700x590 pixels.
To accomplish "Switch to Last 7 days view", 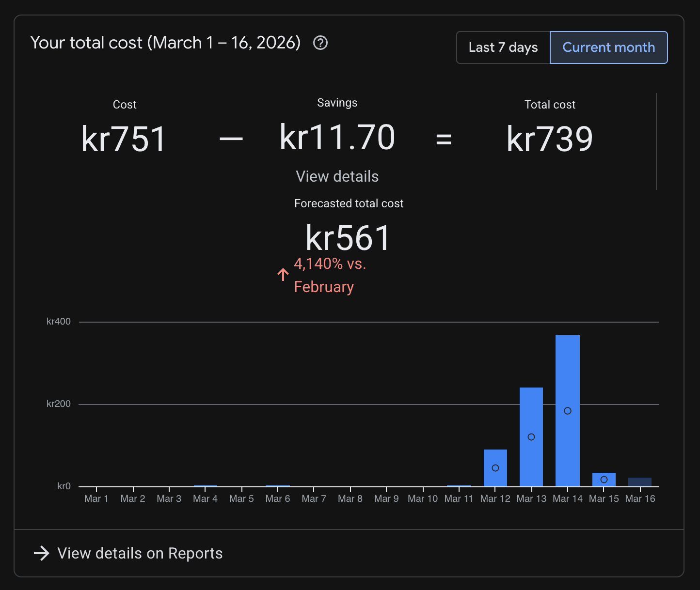I will [x=503, y=47].
